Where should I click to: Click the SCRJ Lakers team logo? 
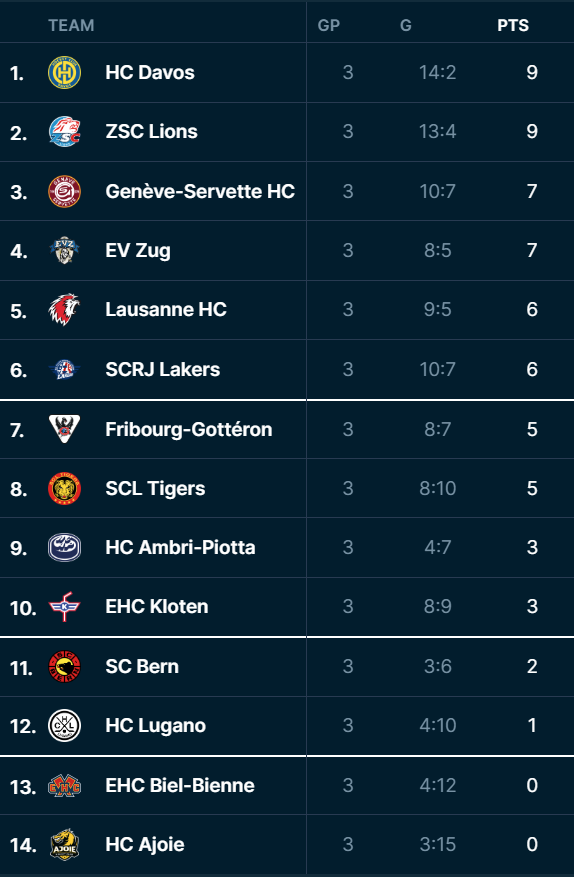(x=64, y=369)
